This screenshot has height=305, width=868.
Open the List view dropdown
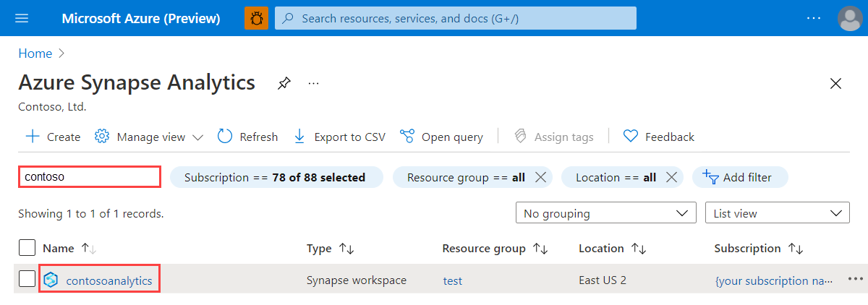(x=778, y=213)
